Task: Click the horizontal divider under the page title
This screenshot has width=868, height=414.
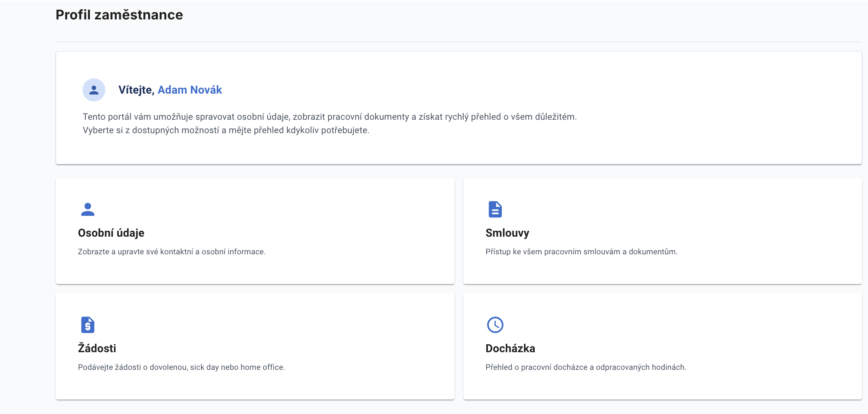Action: pyautogui.click(x=458, y=42)
